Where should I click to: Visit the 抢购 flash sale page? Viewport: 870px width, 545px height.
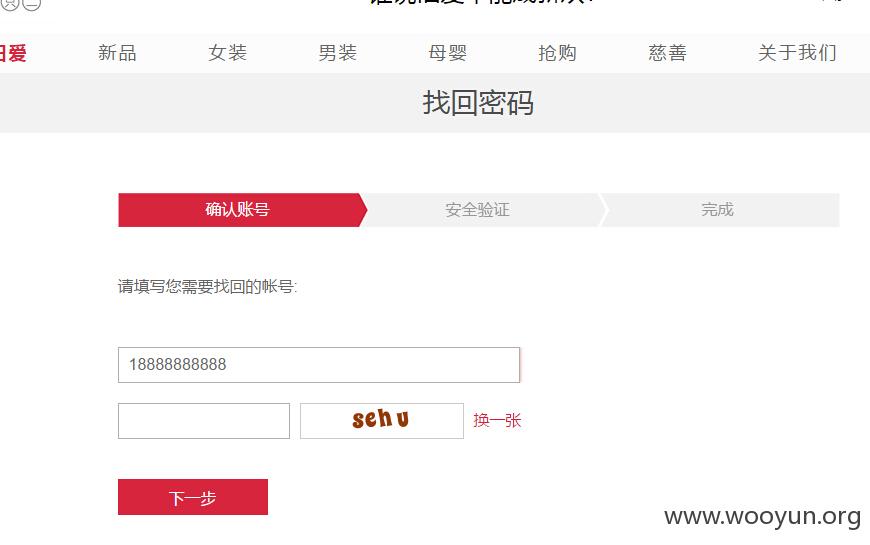[558, 53]
